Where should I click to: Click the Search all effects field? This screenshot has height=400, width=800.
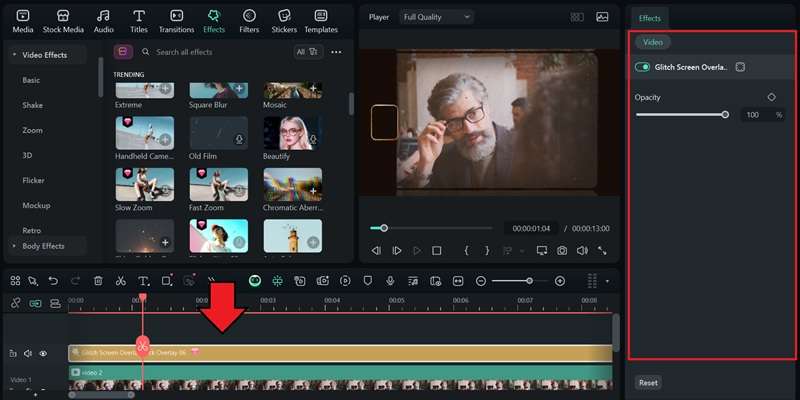pyautogui.click(x=214, y=52)
